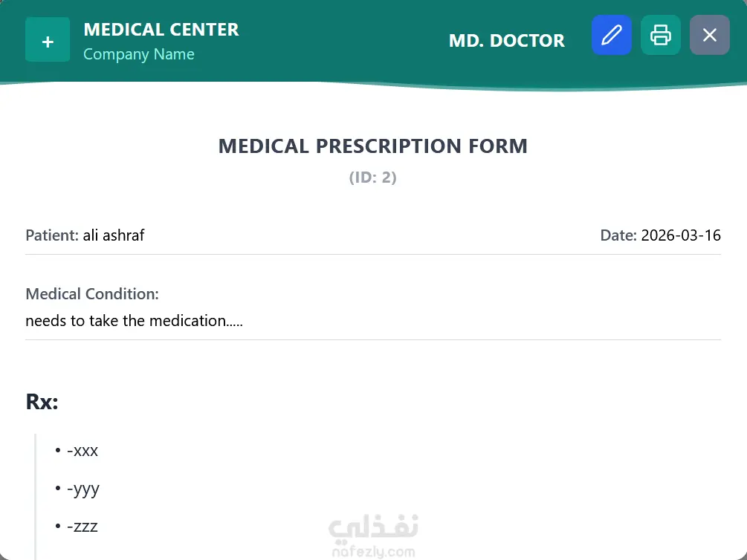Select the 'needs to take the medication' text
The height and width of the screenshot is (560, 747).
coord(134,321)
